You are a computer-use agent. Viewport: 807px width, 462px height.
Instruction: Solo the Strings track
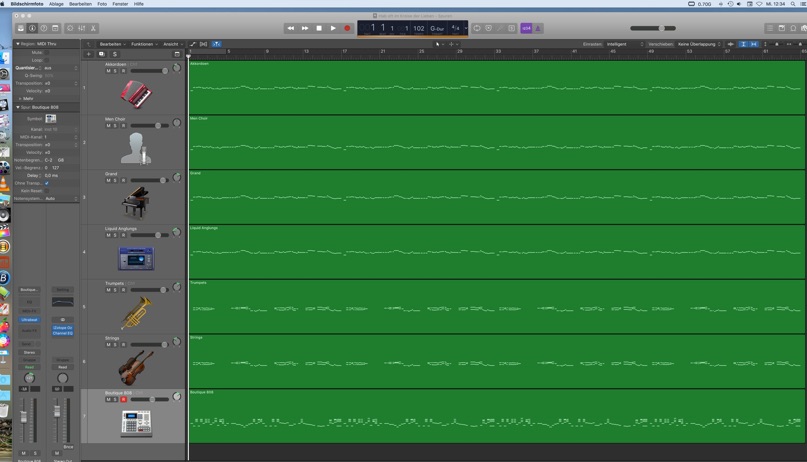(x=115, y=345)
